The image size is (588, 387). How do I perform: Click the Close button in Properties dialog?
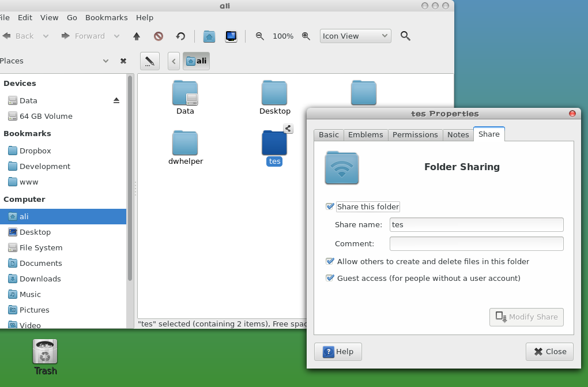point(549,351)
